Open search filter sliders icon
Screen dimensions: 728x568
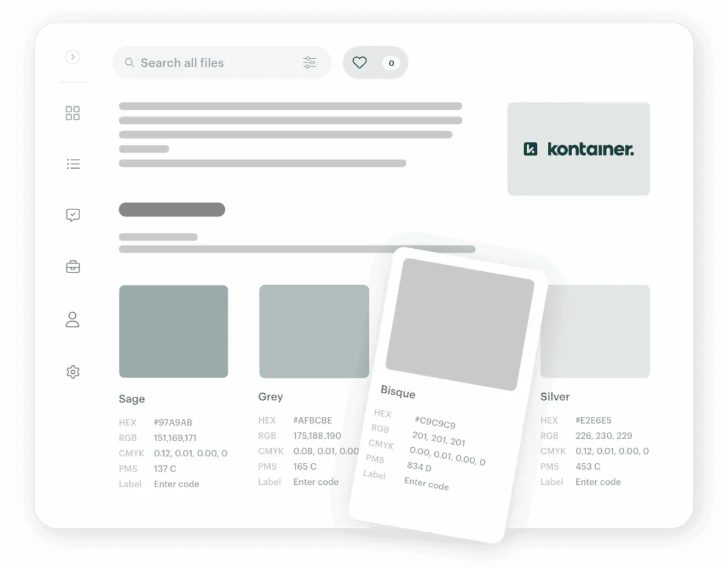coord(309,63)
